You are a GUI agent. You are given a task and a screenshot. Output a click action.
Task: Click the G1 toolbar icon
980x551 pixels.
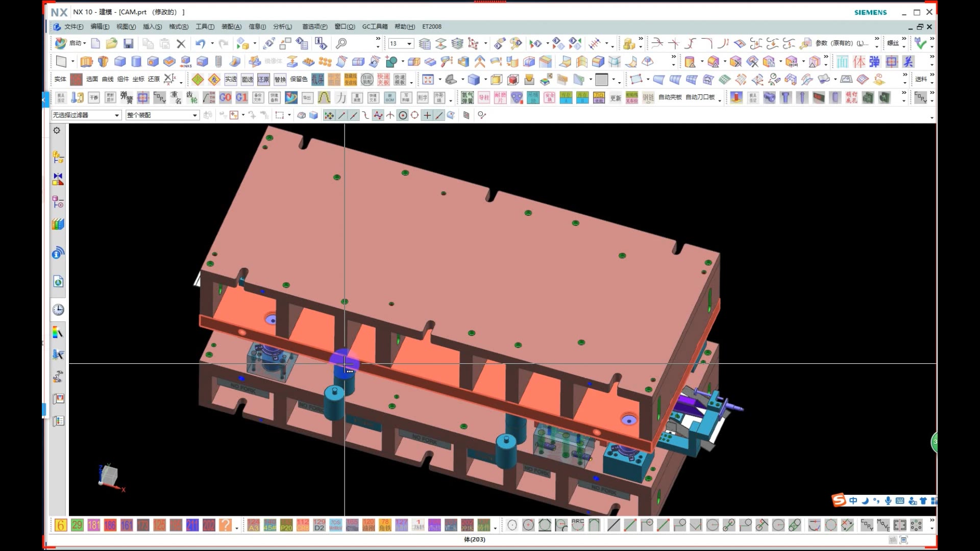coord(241,97)
